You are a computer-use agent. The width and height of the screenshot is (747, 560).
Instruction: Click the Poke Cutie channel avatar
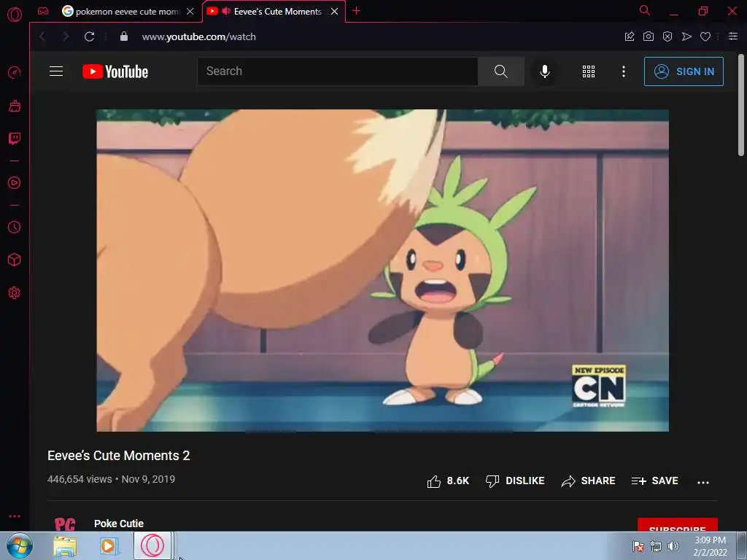click(x=65, y=524)
